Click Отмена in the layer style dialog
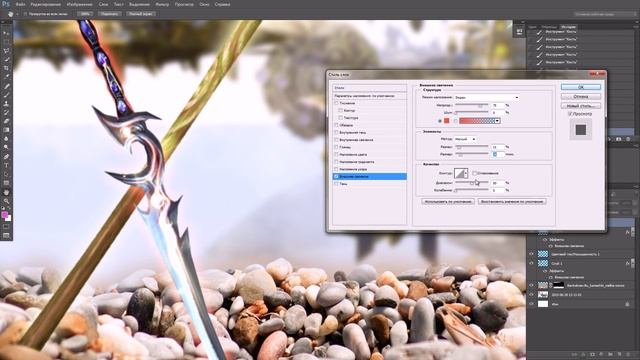The height and width of the screenshot is (360, 640). pyautogui.click(x=581, y=96)
